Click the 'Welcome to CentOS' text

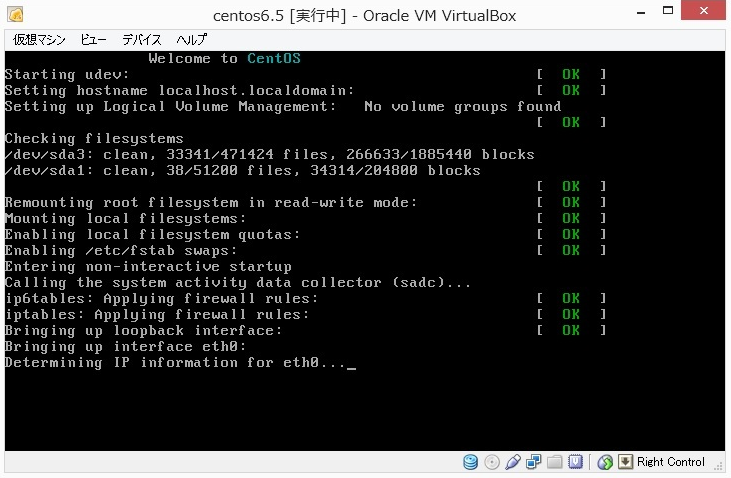point(225,58)
